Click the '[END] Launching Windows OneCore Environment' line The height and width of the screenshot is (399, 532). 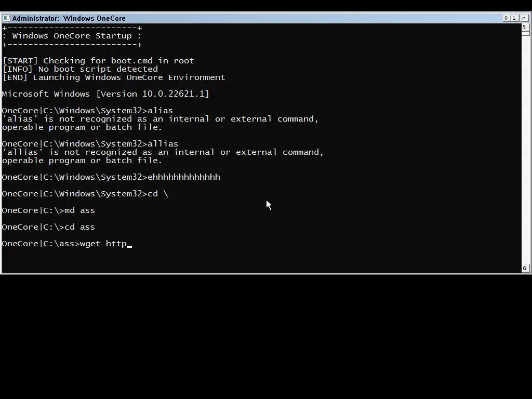[114, 77]
